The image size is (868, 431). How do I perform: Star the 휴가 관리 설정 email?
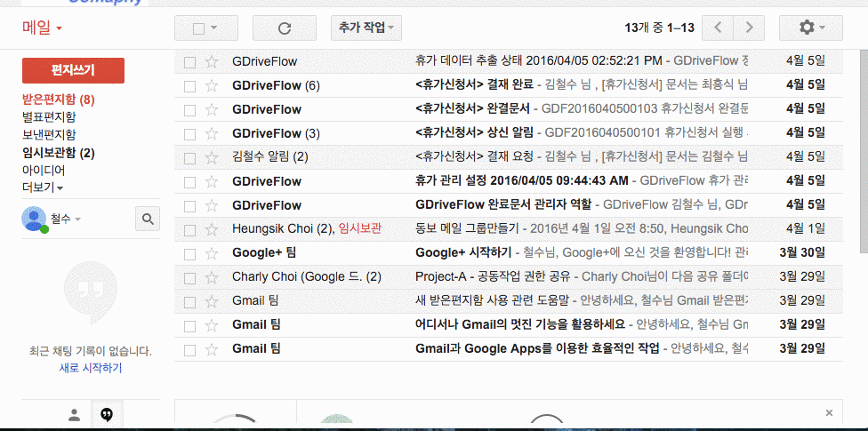[211, 181]
